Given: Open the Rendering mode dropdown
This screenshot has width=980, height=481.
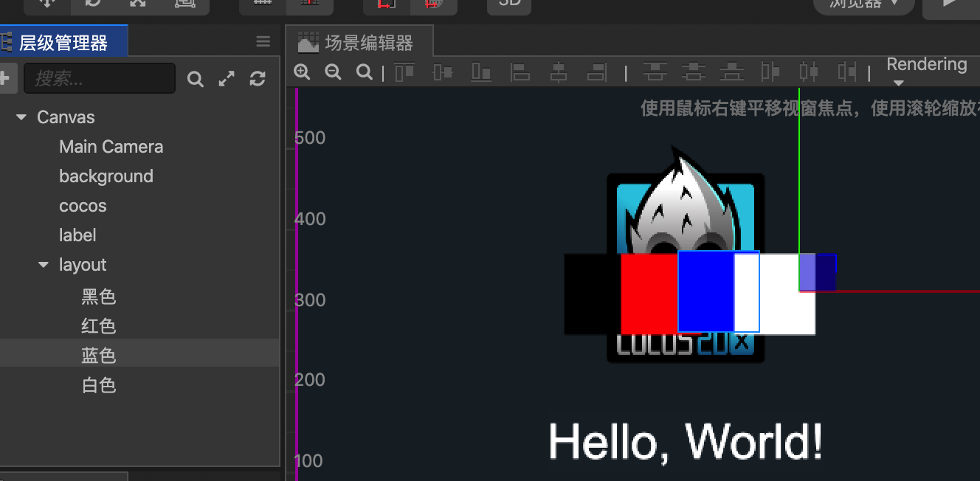Looking at the screenshot, I should coord(926,72).
